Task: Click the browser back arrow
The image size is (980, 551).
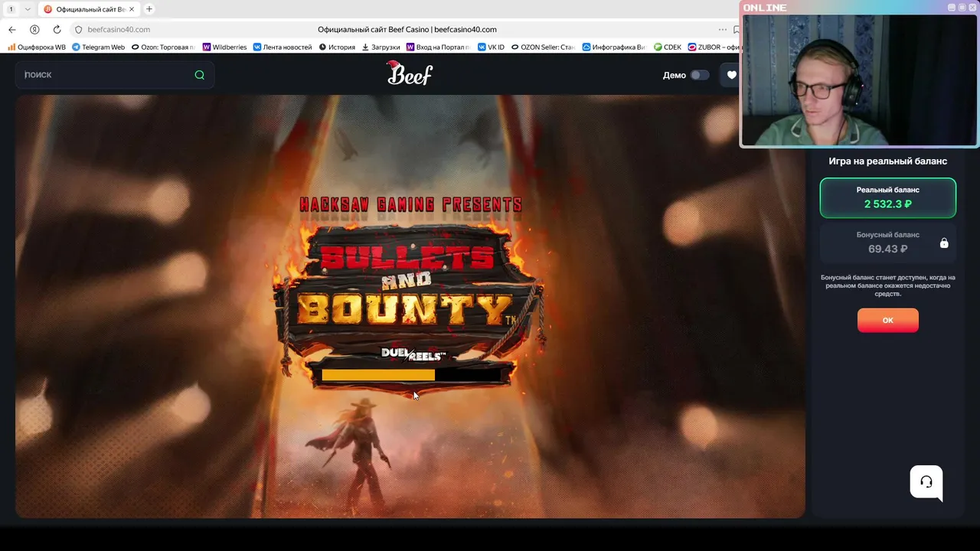Action: tap(12, 29)
